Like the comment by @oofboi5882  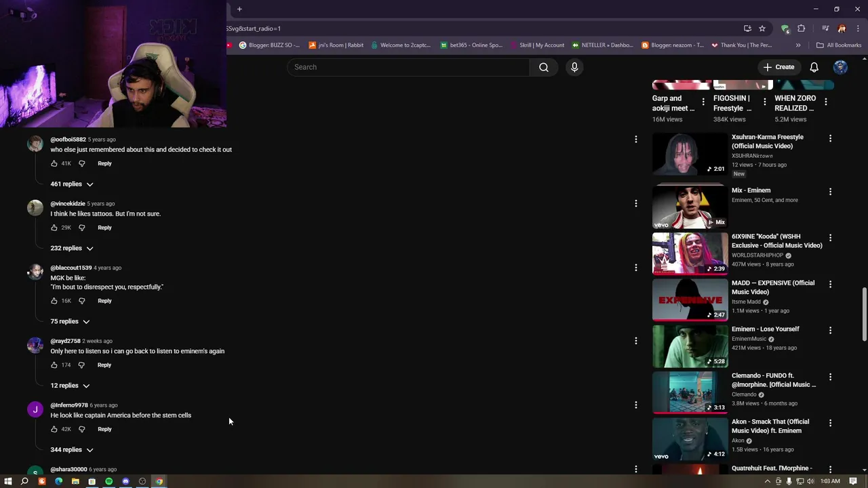pos(54,163)
